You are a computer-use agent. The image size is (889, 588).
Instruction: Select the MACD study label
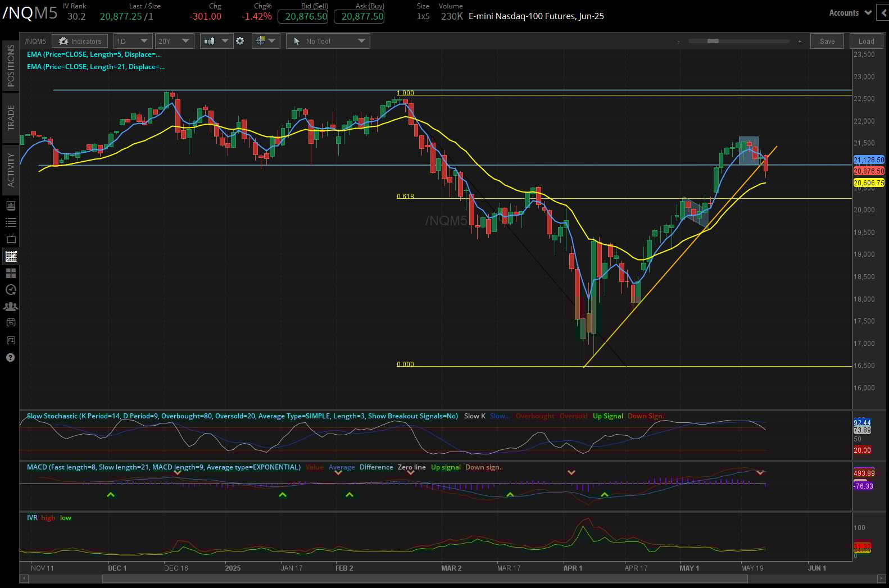(164, 467)
